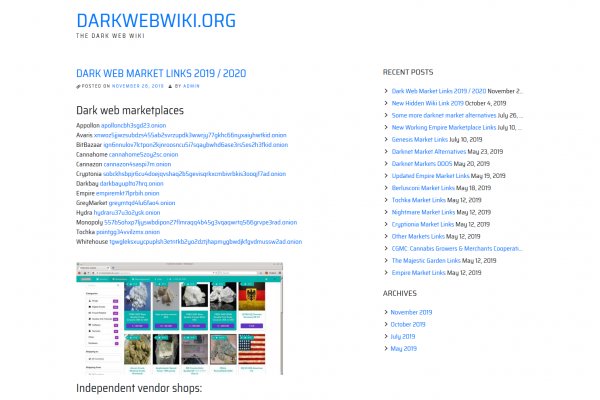Click the marketplace screenshot image
This screenshot has width=600, height=400.
tap(179, 318)
